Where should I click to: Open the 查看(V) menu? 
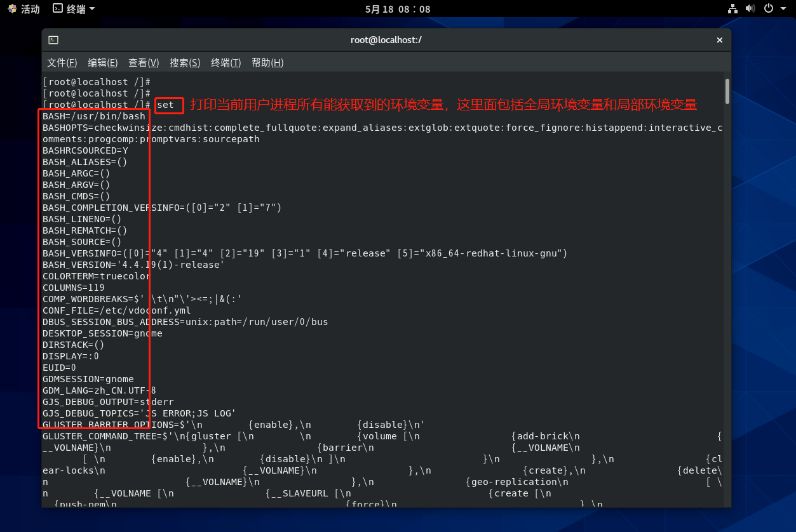click(x=144, y=63)
